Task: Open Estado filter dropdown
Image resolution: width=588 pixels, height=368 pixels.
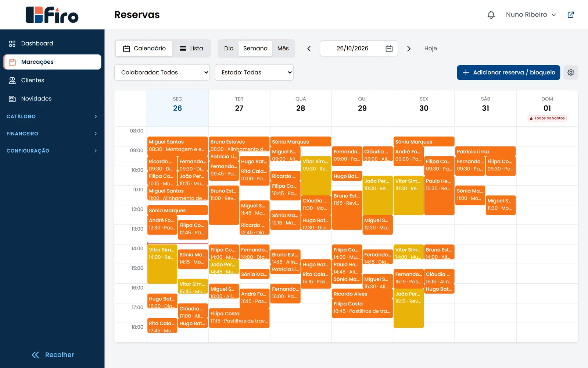Action: tap(254, 72)
